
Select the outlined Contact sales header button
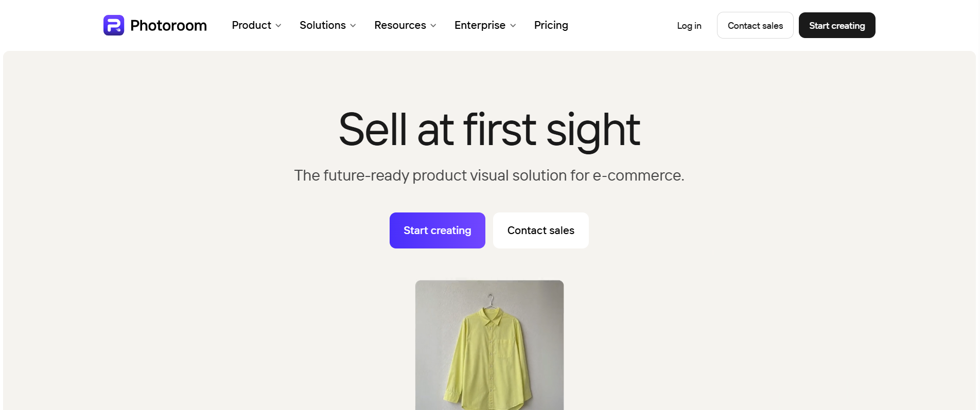(x=755, y=25)
